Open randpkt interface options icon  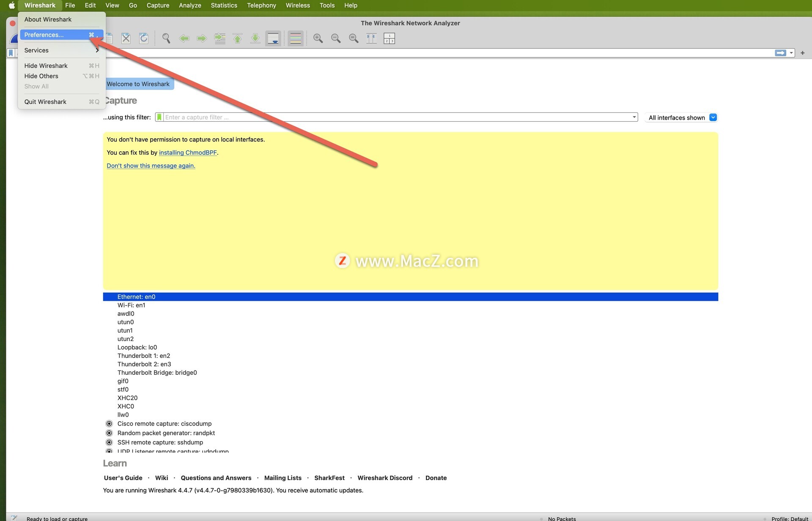point(109,433)
